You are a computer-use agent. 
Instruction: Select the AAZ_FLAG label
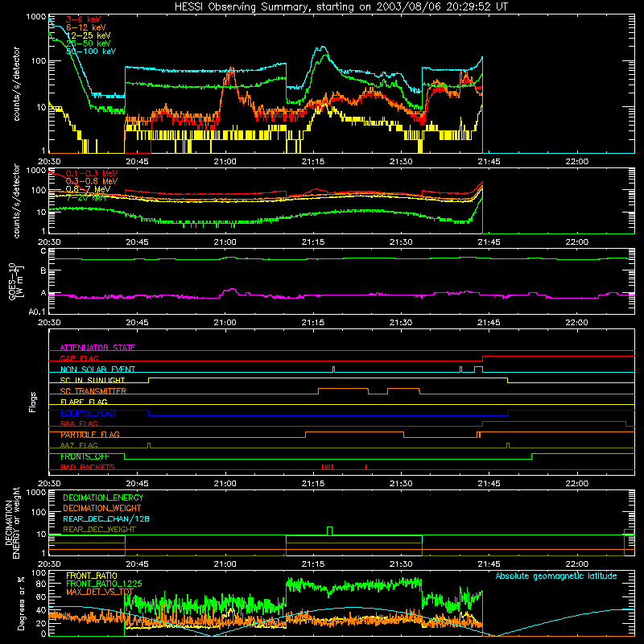[x=79, y=445]
